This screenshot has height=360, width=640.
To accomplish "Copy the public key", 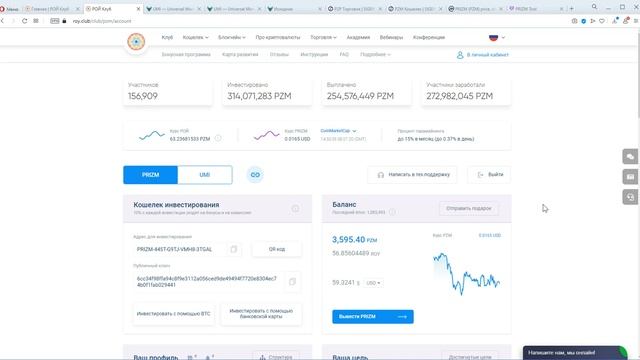I will pos(292,282).
